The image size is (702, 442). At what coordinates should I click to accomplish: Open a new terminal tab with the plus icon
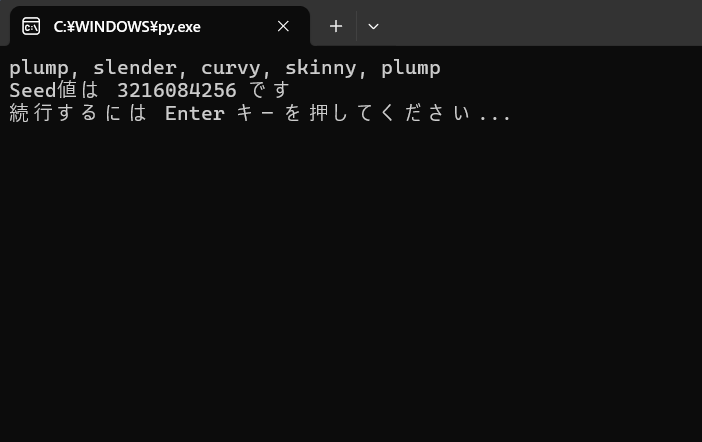336,26
